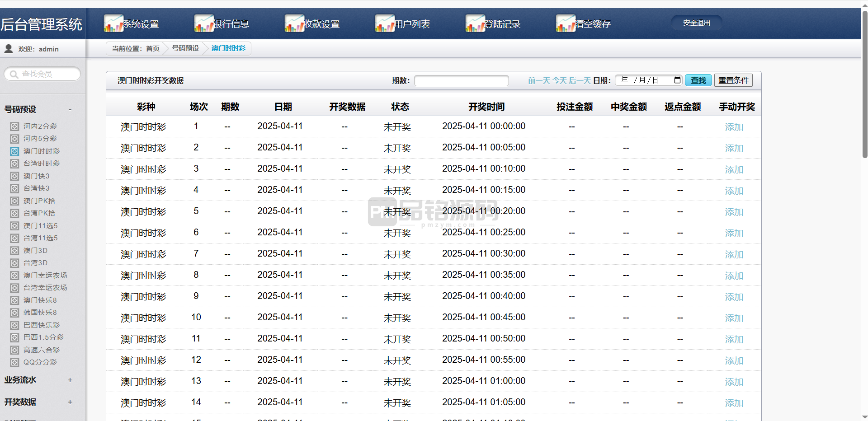Click 添加 for 场次 13 row
This screenshot has width=868, height=421.
pos(734,382)
